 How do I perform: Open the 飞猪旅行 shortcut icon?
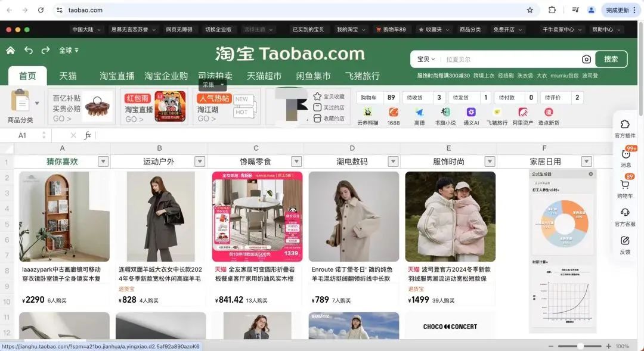click(497, 112)
